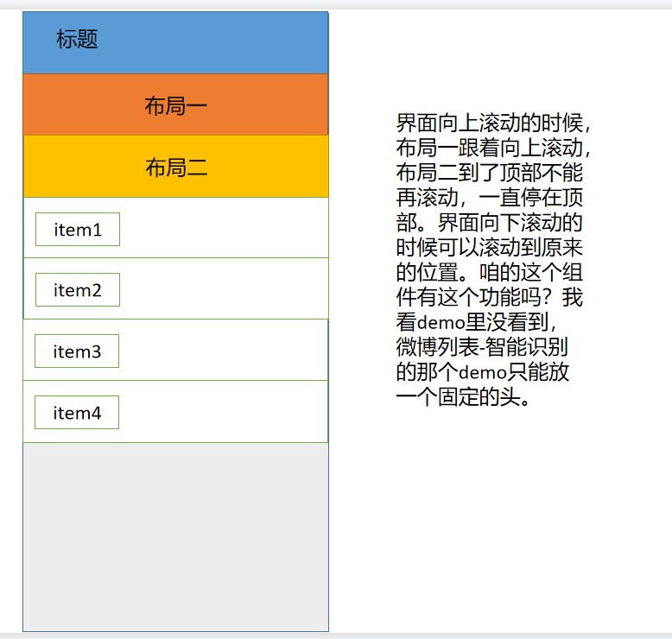Click the item2 label box

[x=78, y=290]
